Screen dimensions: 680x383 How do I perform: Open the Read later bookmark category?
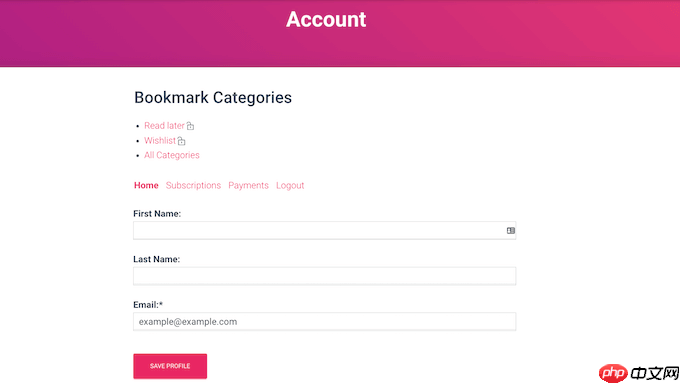(164, 126)
